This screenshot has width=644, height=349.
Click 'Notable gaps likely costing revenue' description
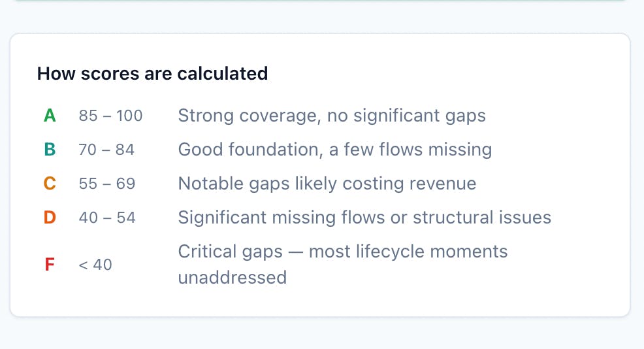click(327, 184)
